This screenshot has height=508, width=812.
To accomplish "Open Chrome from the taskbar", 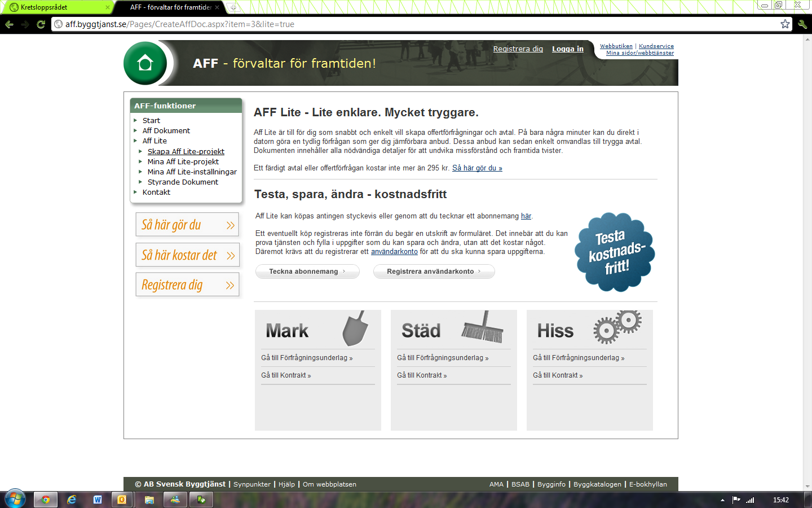I will 46,500.
